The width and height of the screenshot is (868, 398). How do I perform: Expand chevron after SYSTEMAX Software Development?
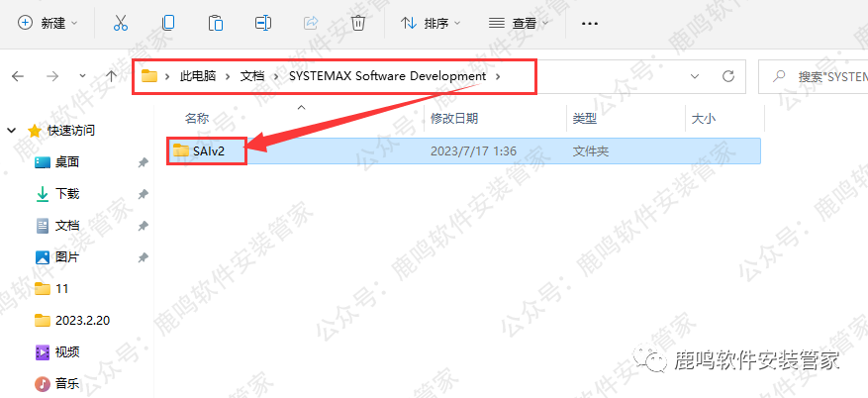pyautogui.click(x=498, y=76)
